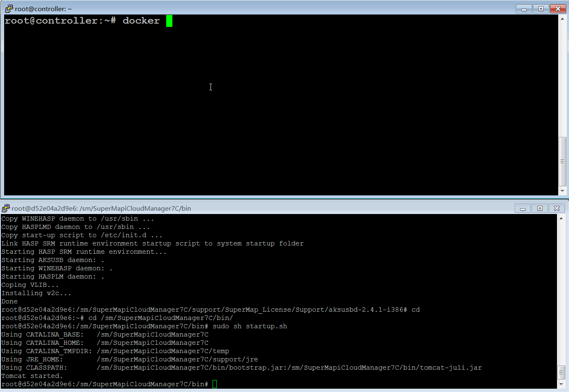
Task: Click the green cursor after docker command
Action: coord(169,21)
